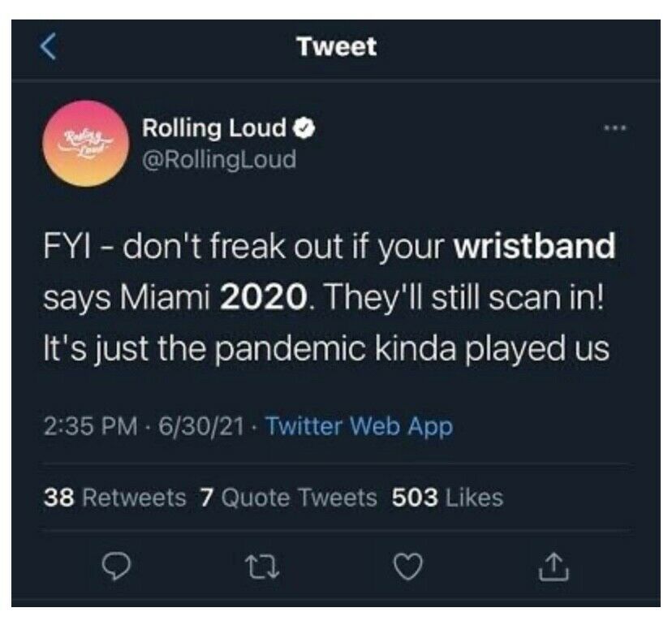
Task: Like the tweet with heart icon
Action: click(408, 567)
